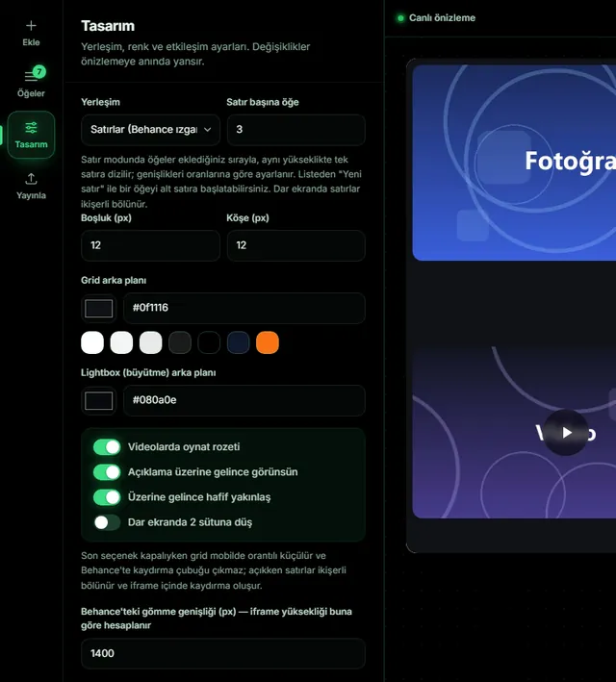
Task: Click the Boşluk (px) input field
Action: 150,245
